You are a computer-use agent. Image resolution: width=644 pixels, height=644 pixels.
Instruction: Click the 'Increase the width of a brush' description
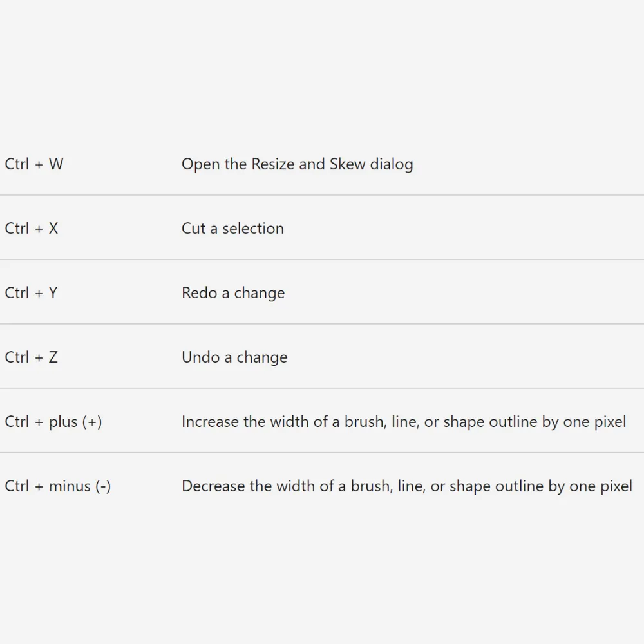(404, 422)
